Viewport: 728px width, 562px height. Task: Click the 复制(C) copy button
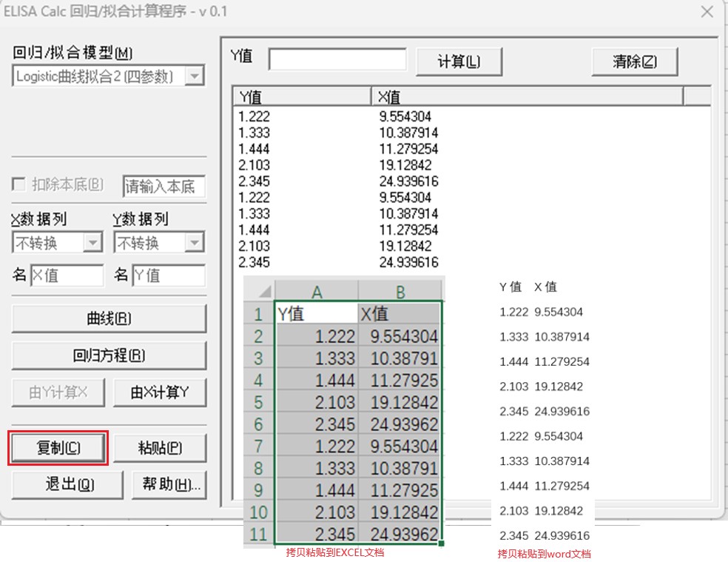coord(58,448)
